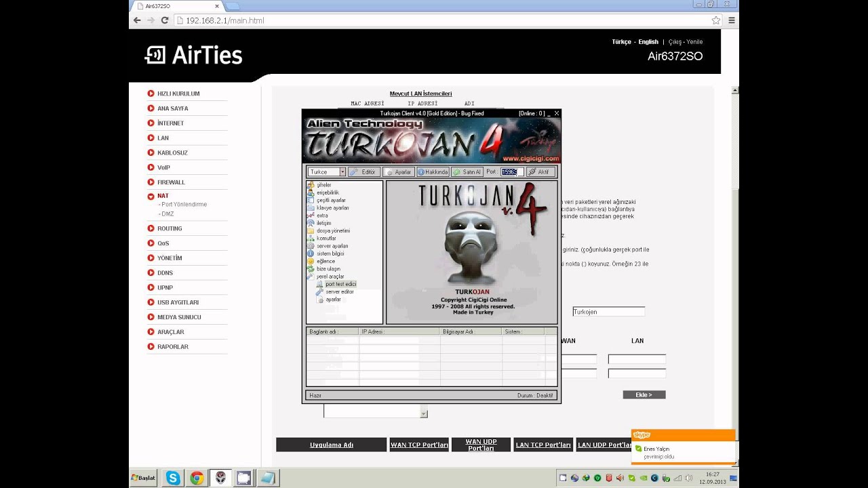This screenshot has height=488, width=868.
Task: Open dosya yönetimi folder entry
Action: [x=333, y=230]
